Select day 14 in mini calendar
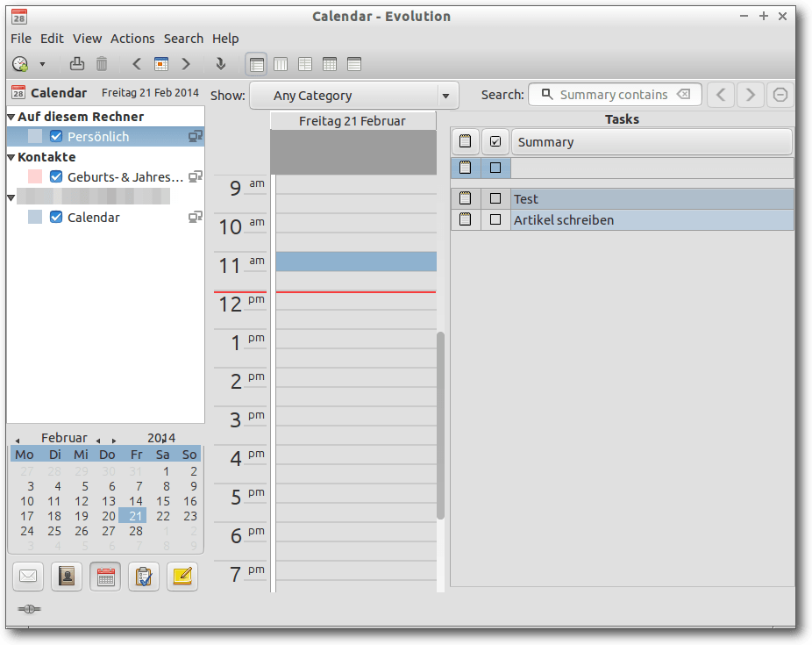 [x=136, y=501]
